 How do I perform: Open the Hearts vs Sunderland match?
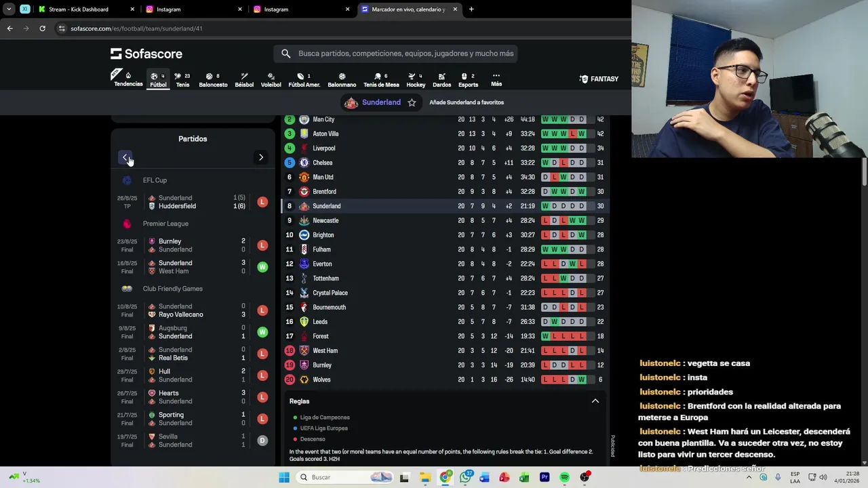tap(193, 397)
